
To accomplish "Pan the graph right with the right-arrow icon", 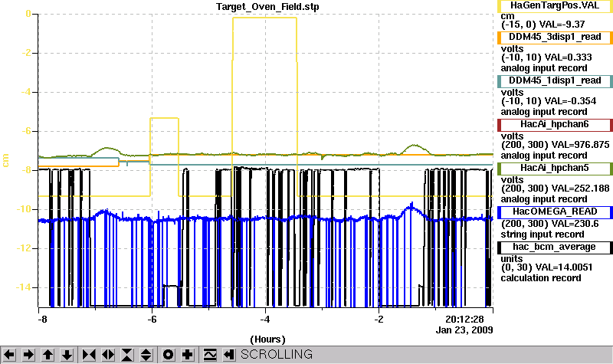I will [28, 355].
